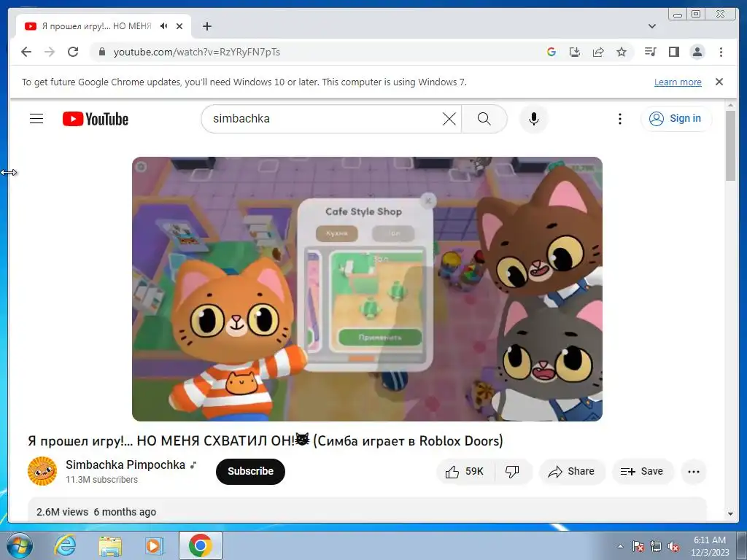Clear the search query with X
This screenshot has height=560, width=747.
(x=449, y=119)
